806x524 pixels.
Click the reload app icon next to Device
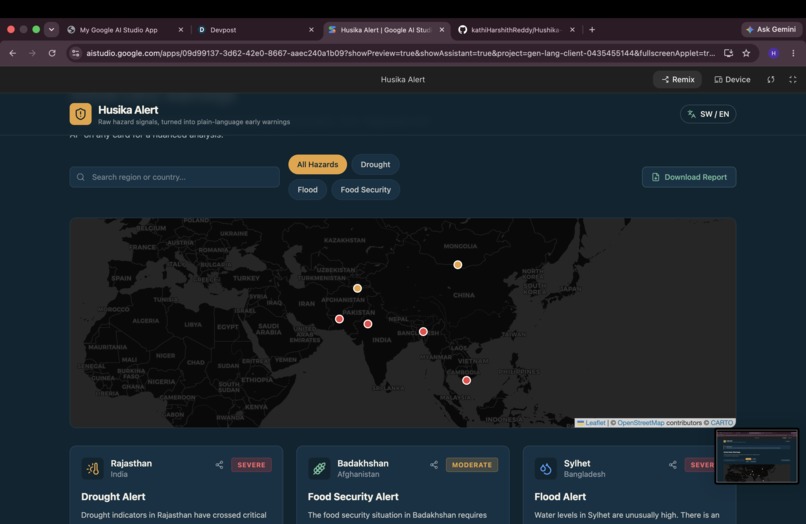coord(771,80)
